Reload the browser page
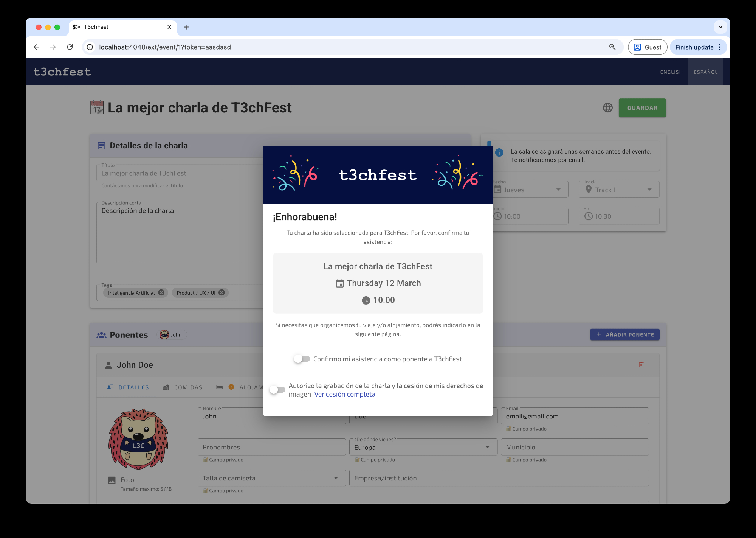 click(70, 47)
